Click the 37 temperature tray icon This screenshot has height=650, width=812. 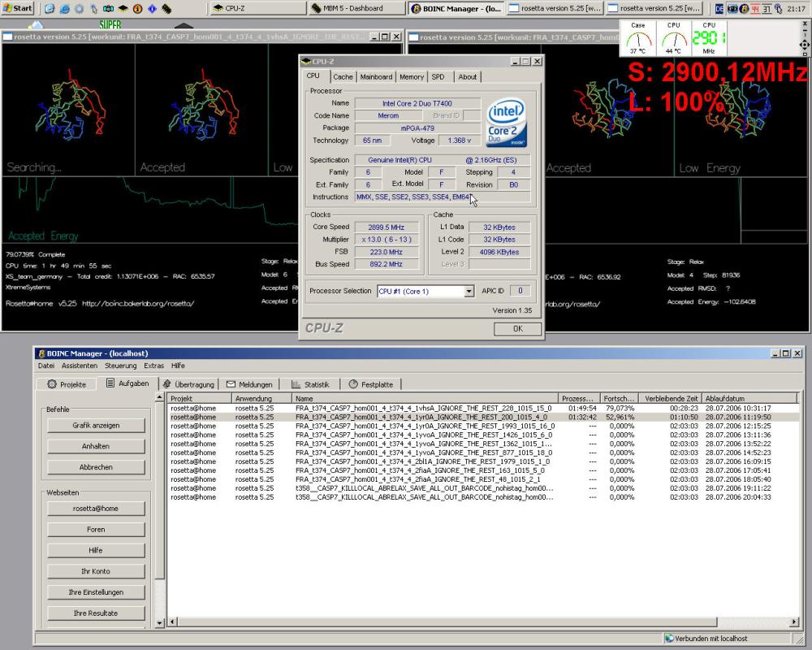pos(767,8)
